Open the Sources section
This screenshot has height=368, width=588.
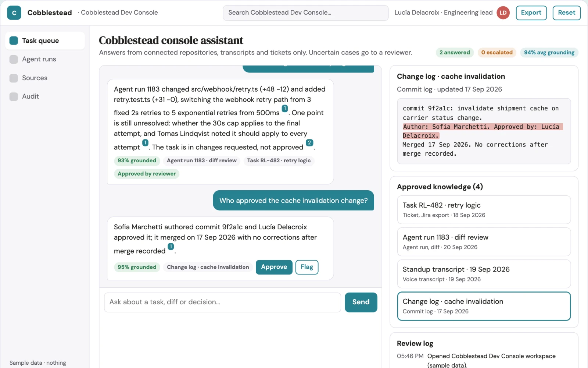(x=45, y=78)
